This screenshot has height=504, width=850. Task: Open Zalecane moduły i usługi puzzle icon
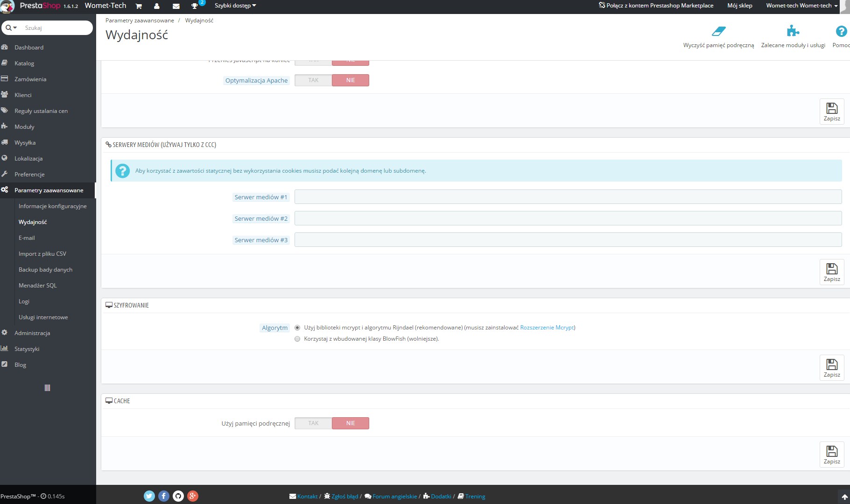[793, 31]
